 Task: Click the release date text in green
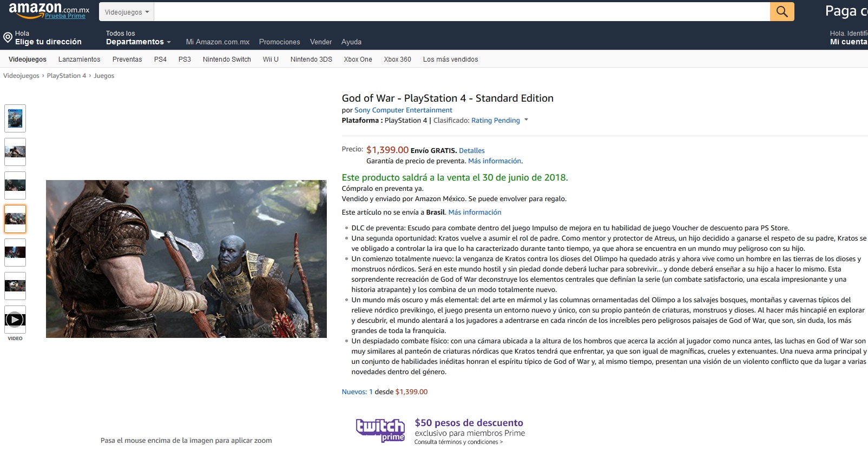(455, 177)
